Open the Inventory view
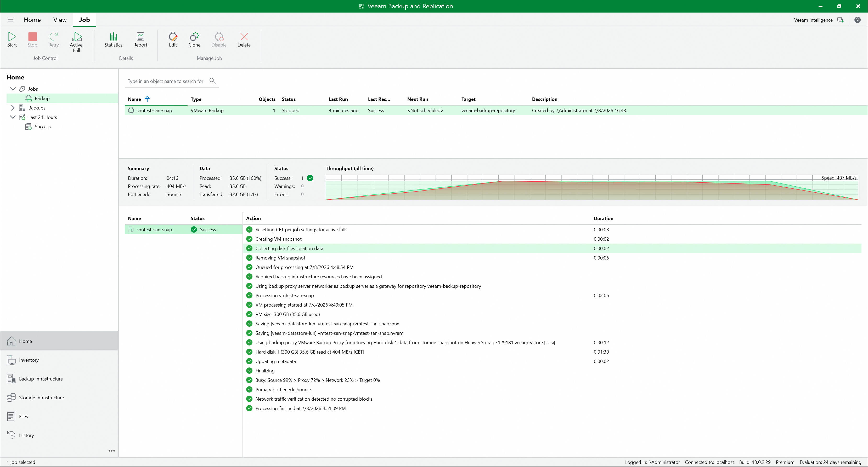Screen dimensions: 868x467 (x=59, y=360)
